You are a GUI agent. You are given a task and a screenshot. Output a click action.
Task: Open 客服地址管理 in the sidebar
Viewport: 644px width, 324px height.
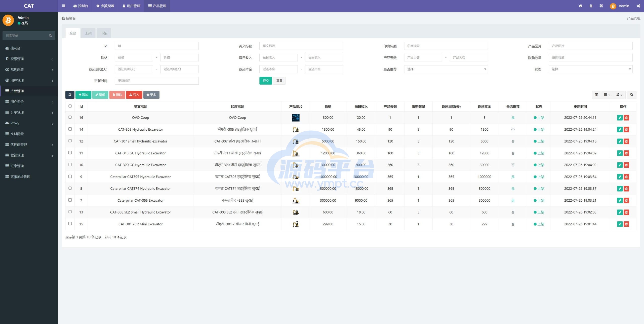tap(29, 177)
